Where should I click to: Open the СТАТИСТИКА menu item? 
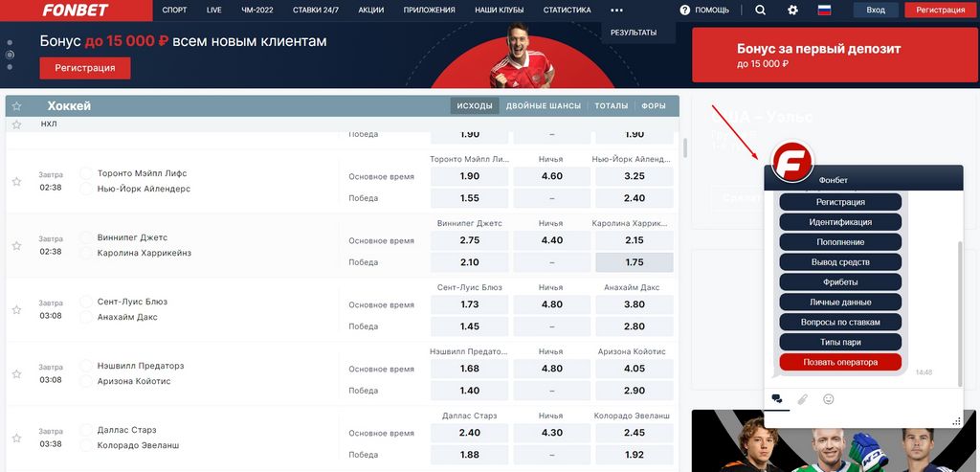567,10
